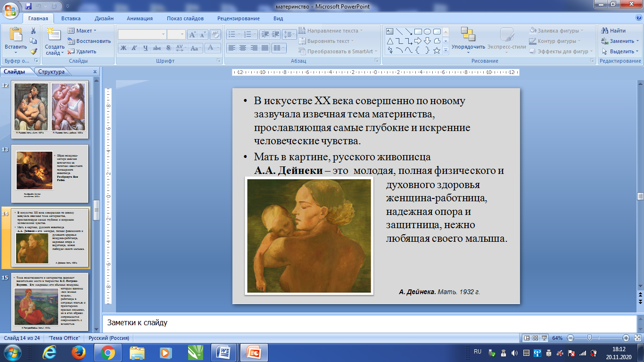Click the Cut scissors icon

coord(33,31)
